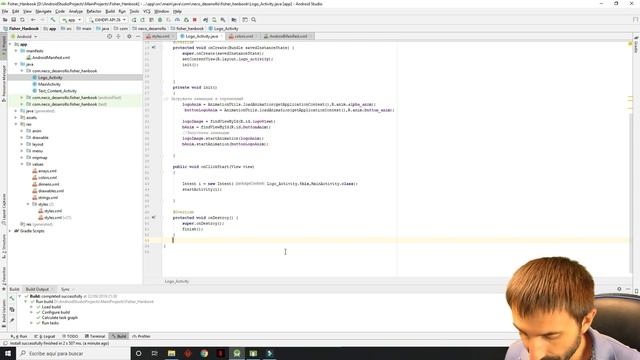
Task: Close the Logo_Activity.java tab
Action: pyautogui.click(x=222, y=36)
